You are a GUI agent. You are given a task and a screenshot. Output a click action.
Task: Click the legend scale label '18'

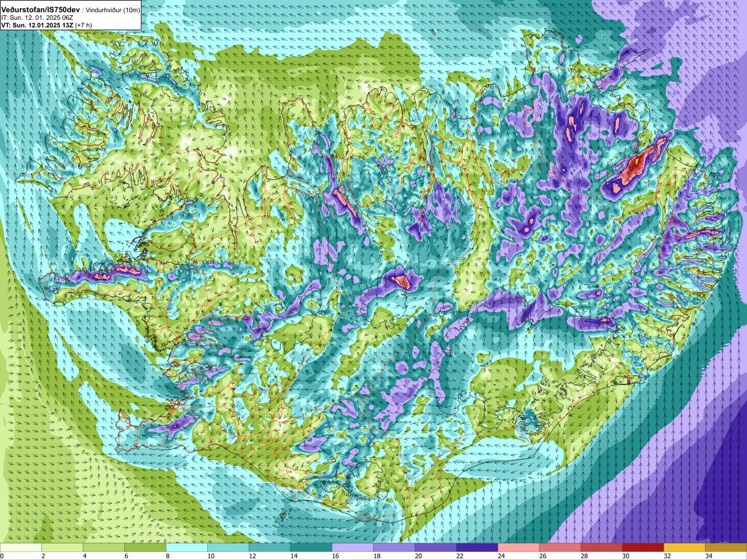[x=376, y=556]
